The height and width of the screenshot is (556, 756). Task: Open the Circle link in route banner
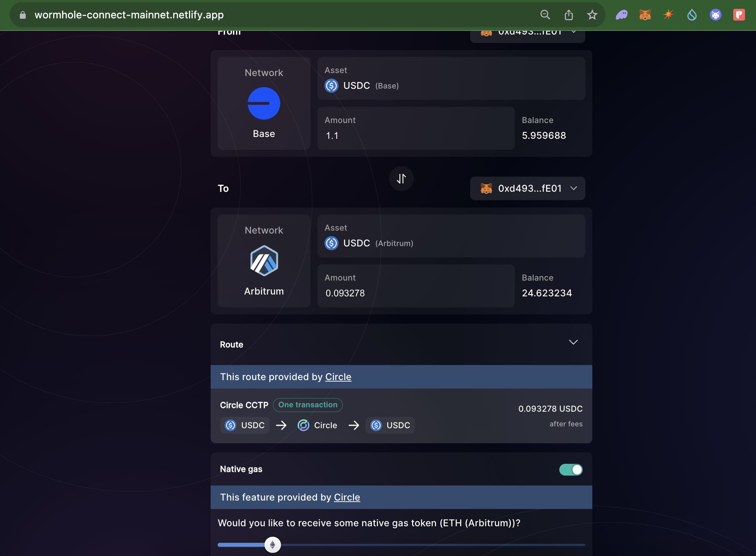point(338,377)
